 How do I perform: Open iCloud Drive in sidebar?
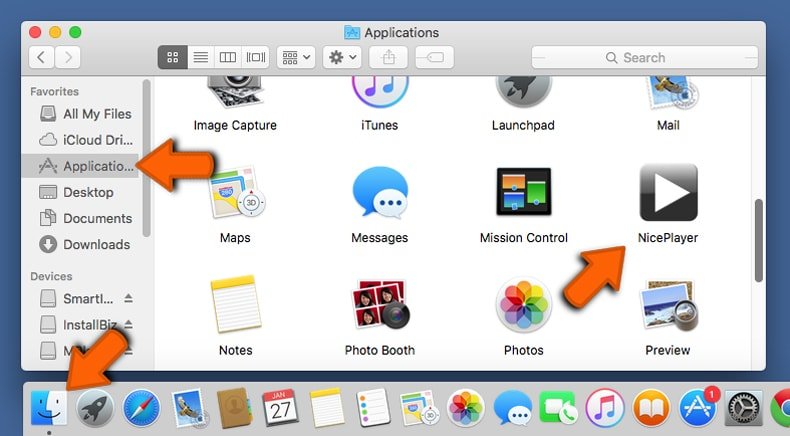point(81,140)
